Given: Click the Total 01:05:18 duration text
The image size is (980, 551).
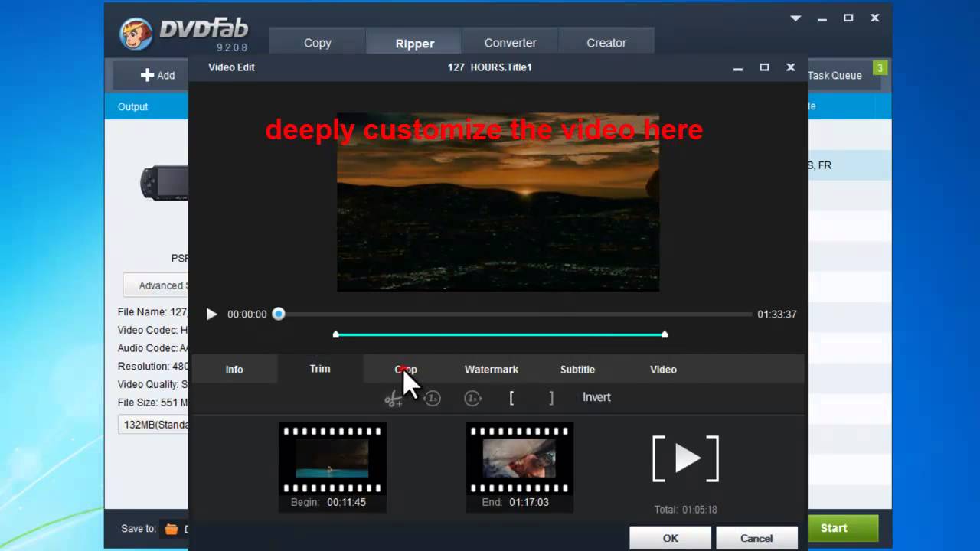Looking at the screenshot, I should 685,510.
